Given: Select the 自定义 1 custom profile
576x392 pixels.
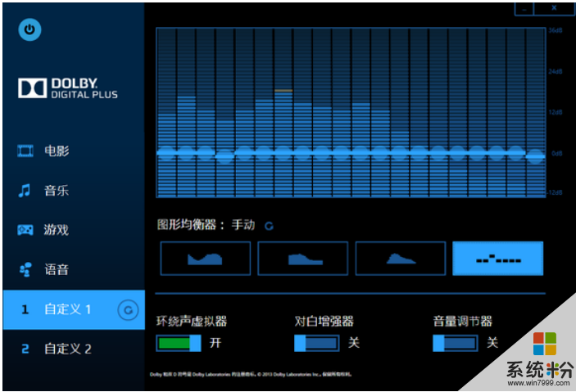Looking at the screenshot, I should coord(74,309).
